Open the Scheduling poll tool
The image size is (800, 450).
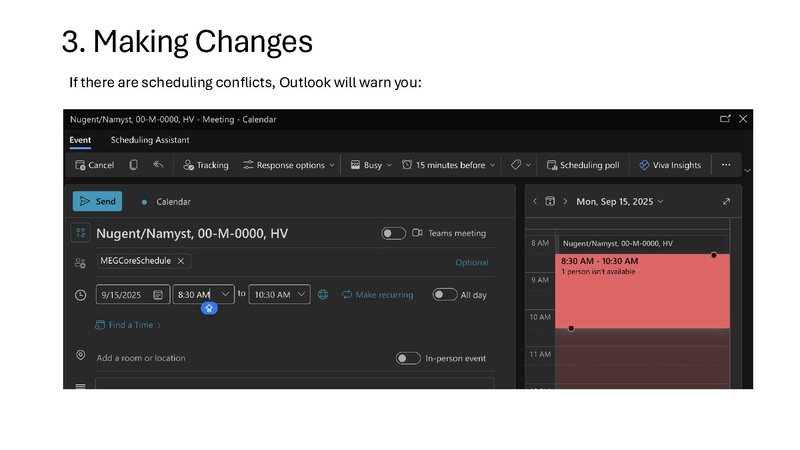click(582, 165)
